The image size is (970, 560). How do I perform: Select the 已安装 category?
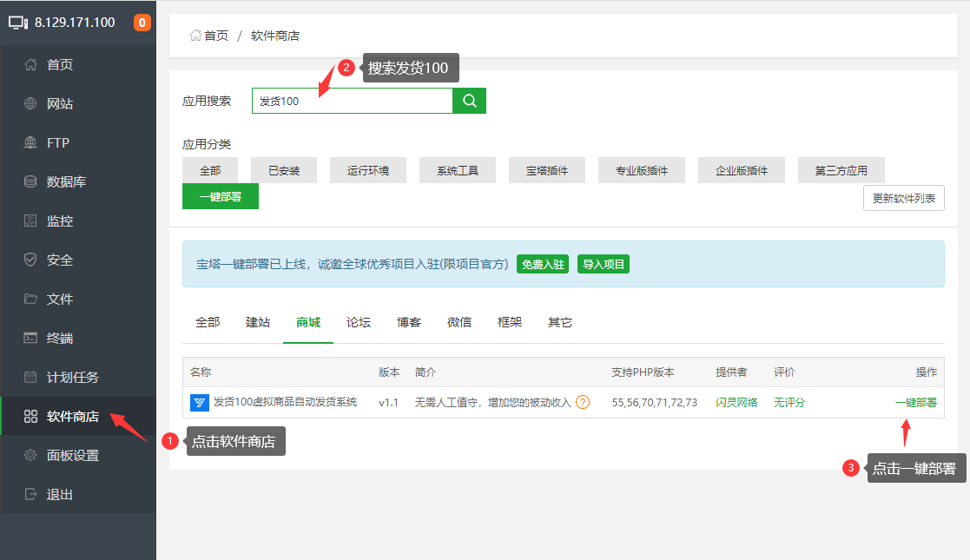point(284,170)
